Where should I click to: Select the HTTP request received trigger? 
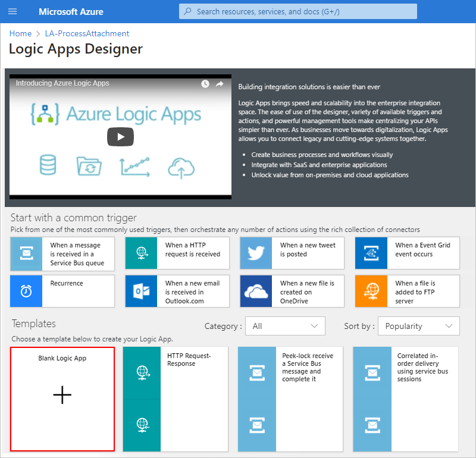pos(177,253)
